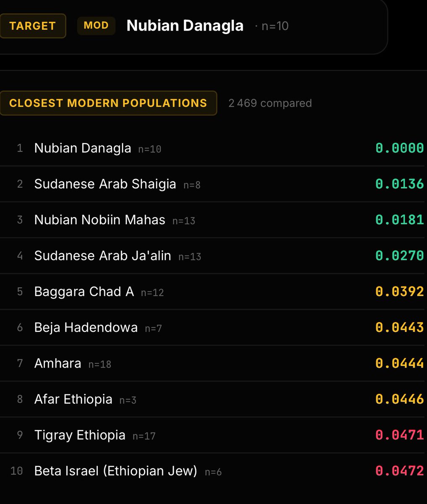Click the Baggara Chad A population
This screenshot has height=504, width=427.
point(213,291)
